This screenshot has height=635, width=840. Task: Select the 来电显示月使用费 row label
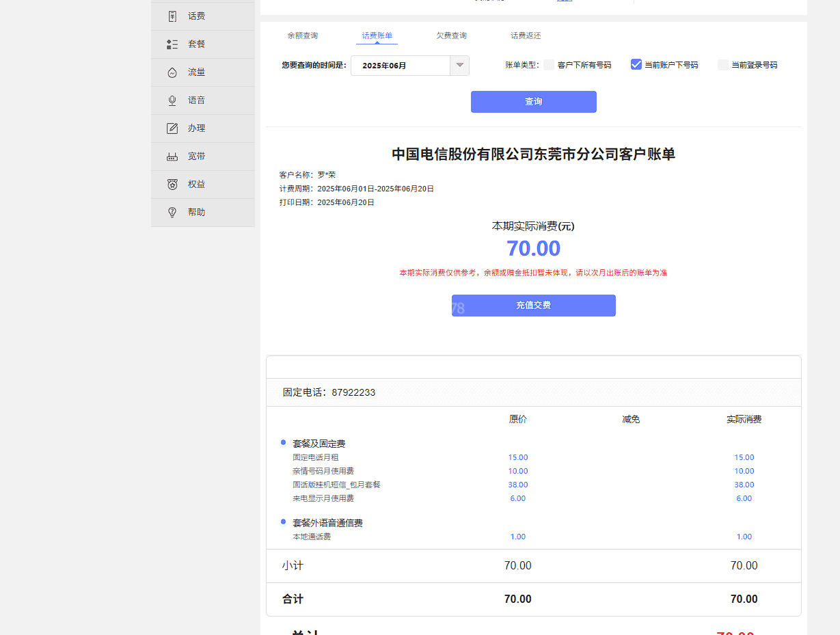pos(323,498)
